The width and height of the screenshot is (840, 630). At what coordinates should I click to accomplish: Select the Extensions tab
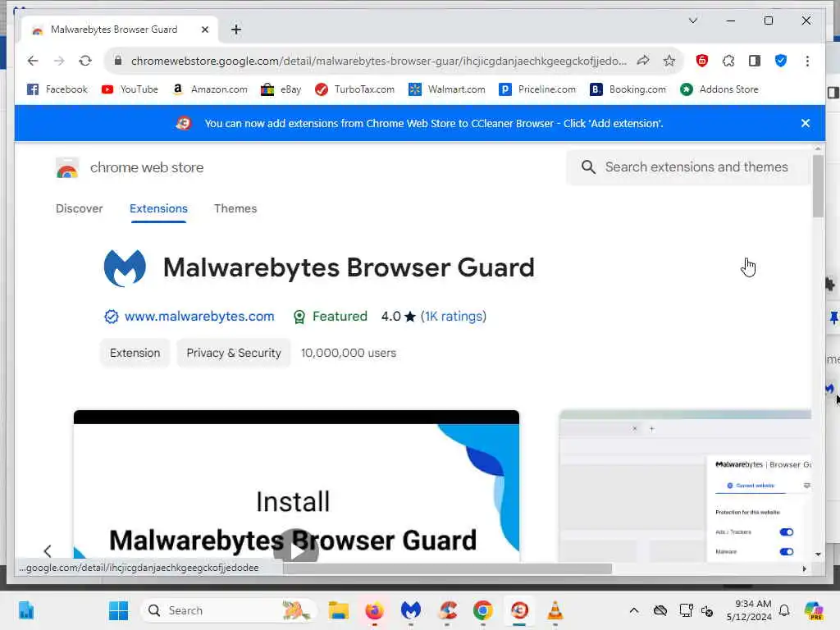pos(158,208)
